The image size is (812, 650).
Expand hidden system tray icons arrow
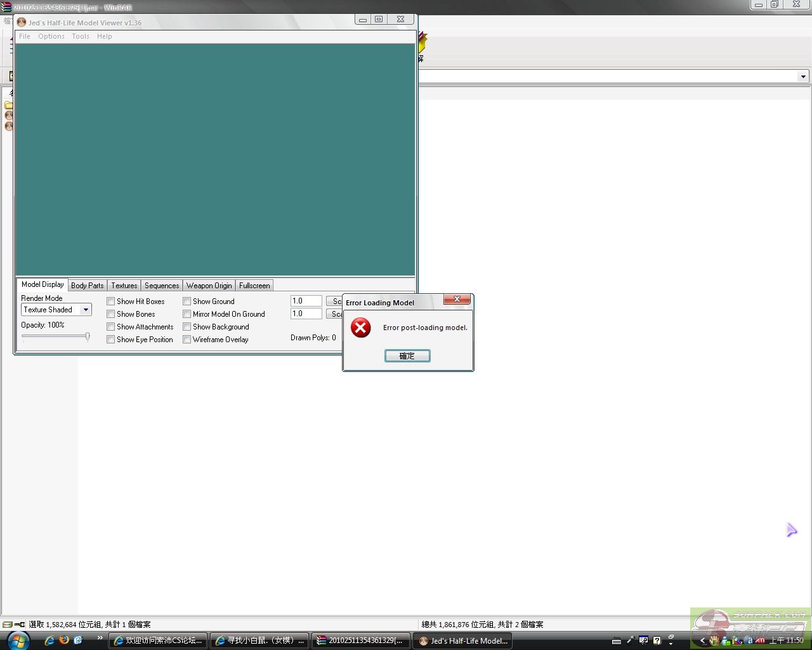[x=702, y=640]
